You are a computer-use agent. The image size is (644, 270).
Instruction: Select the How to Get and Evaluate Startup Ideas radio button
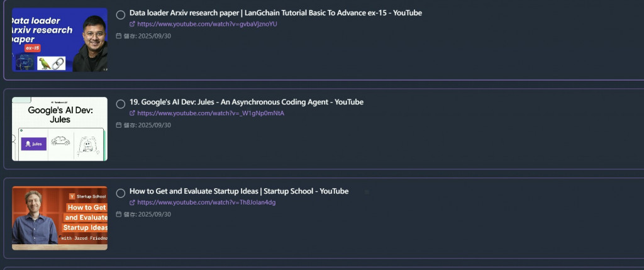(x=120, y=194)
